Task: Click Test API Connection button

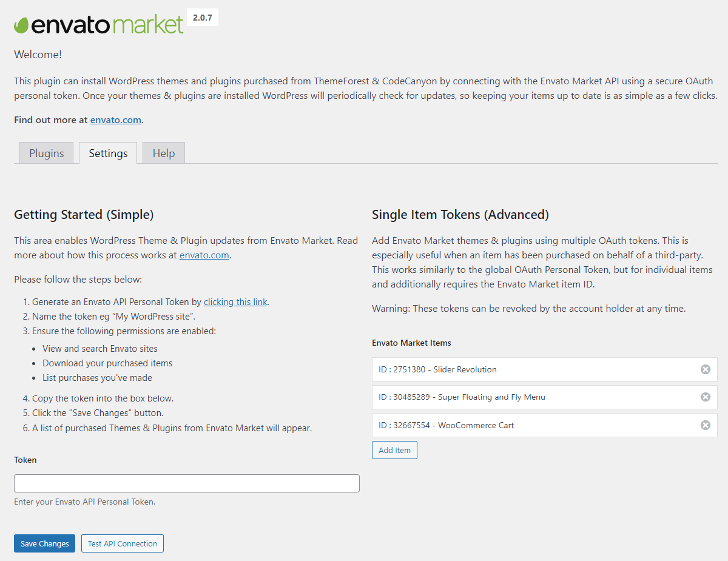Action: coord(123,543)
